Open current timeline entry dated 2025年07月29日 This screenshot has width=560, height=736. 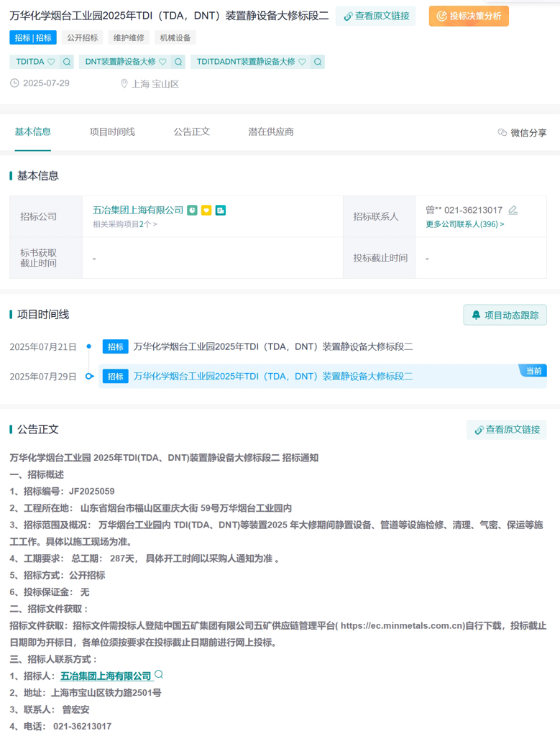(272, 377)
